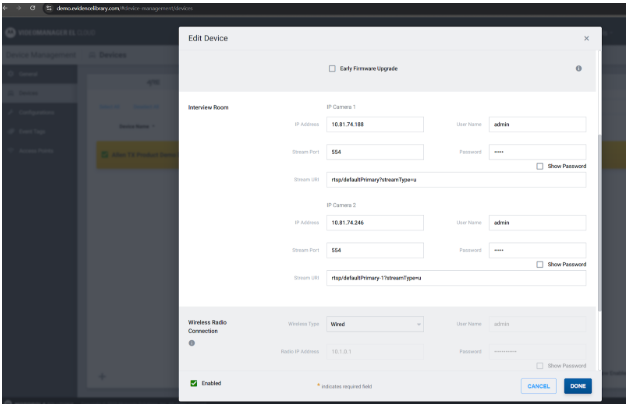This screenshot has height=406, width=626.
Task: Click the Interview Room section label
Action: click(x=208, y=107)
